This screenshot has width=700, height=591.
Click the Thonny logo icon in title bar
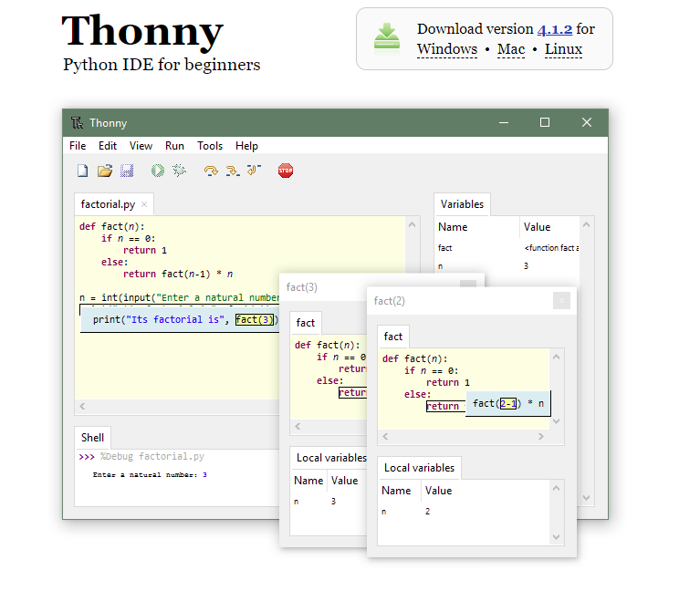pyautogui.click(x=78, y=122)
